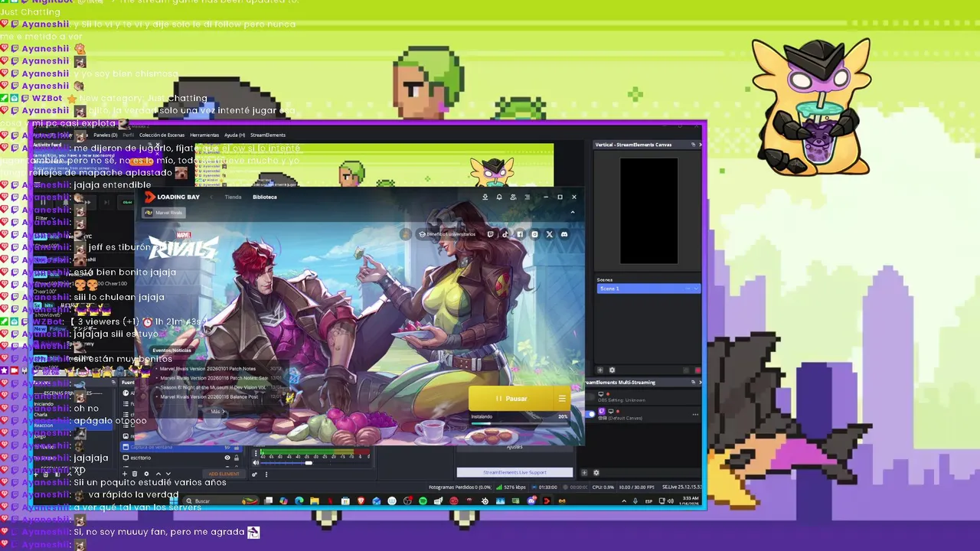Open the downloads icon in Loading Bay header
This screenshot has width=980, height=551.
tap(485, 197)
